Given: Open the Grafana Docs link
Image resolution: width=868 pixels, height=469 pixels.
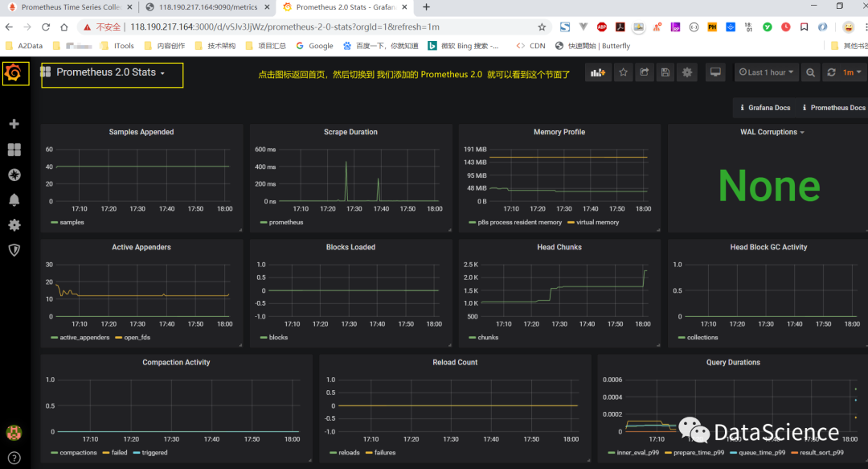Looking at the screenshot, I should [x=764, y=108].
